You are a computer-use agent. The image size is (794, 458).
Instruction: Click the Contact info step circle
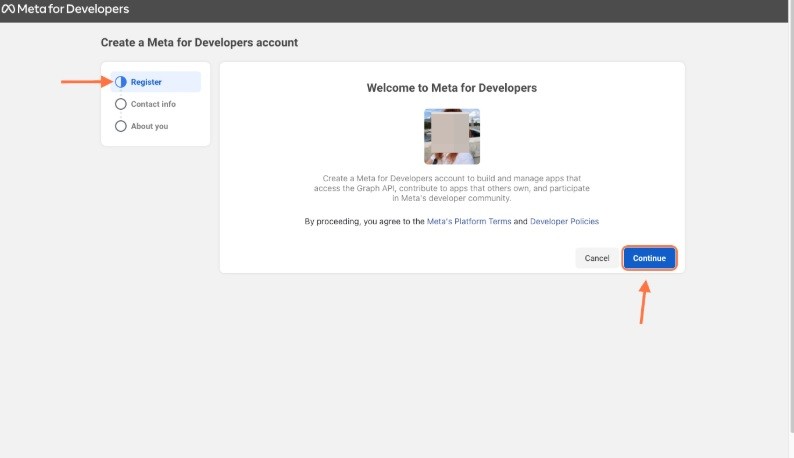click(121, 104)
